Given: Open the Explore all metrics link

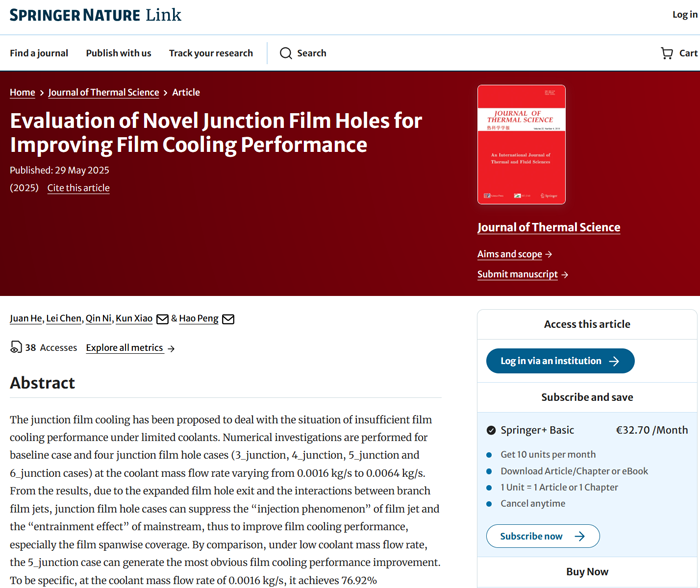Looking at the screenshot, I should tap(130, 348).
